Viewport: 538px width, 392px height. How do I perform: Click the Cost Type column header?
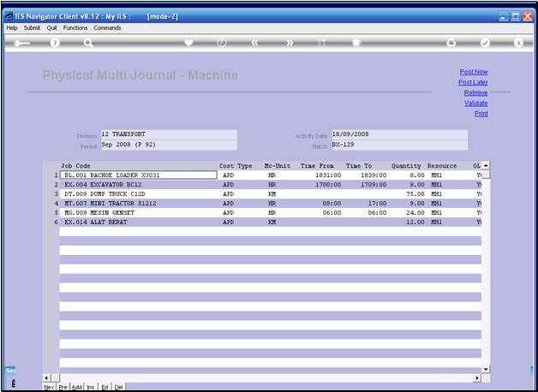236,166
